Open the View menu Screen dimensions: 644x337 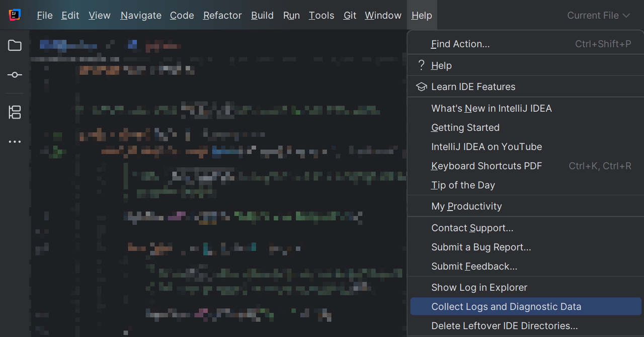[x=100, y=15]
